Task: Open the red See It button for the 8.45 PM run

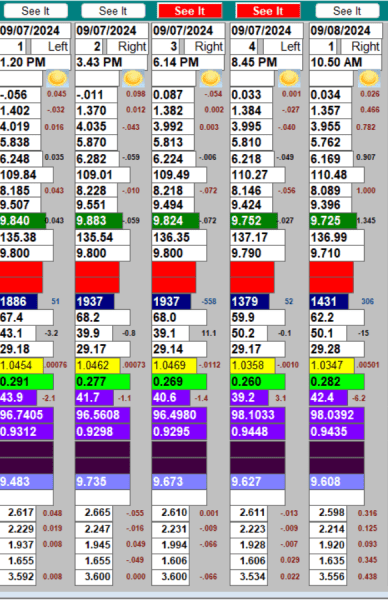Action: pos(268,11)
